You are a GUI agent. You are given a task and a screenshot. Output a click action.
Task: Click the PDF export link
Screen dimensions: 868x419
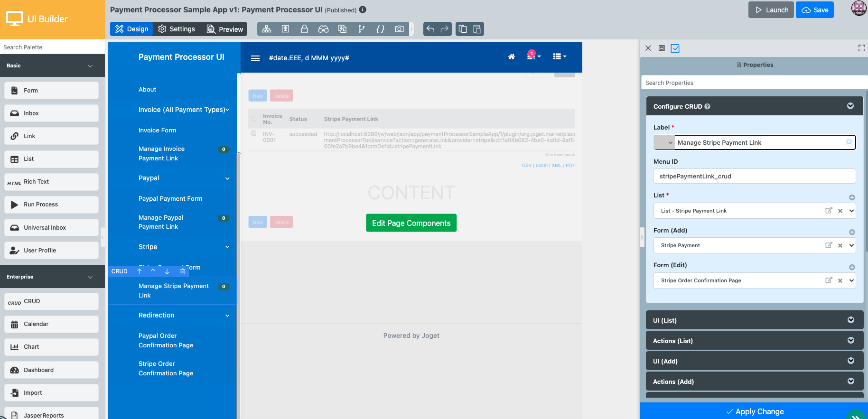pos(570,166)
